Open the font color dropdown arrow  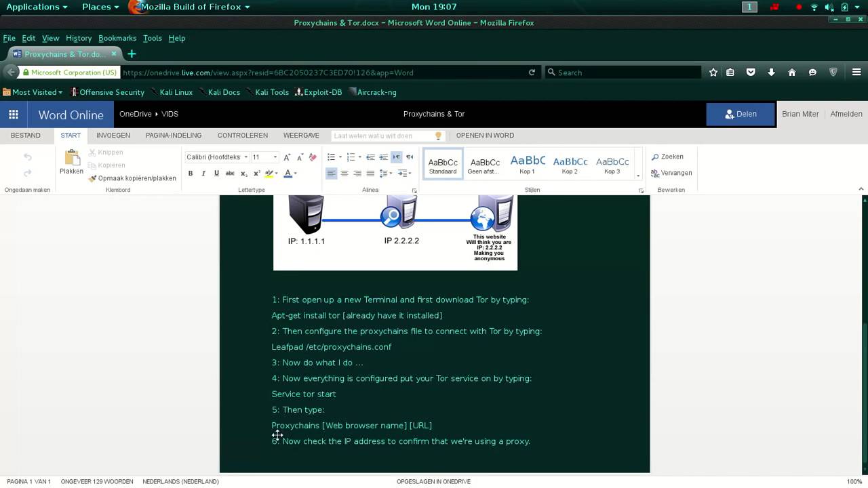click(x=296, y=174)
